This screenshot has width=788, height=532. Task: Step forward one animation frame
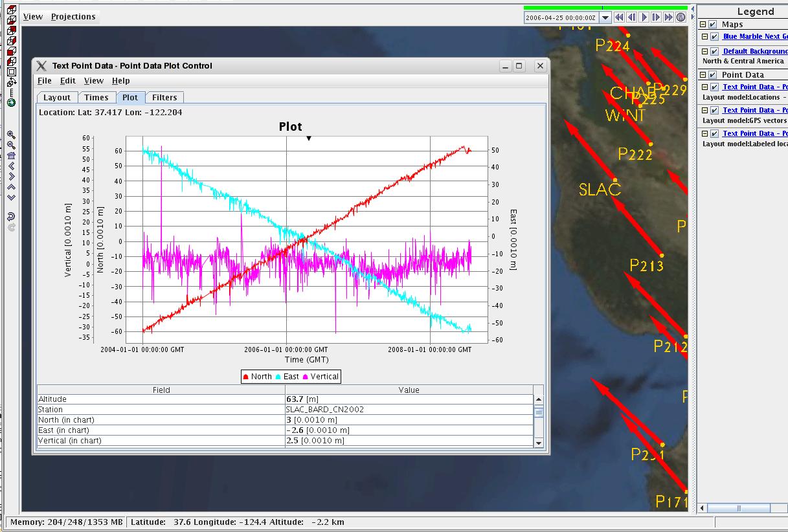tap(656, 17)
